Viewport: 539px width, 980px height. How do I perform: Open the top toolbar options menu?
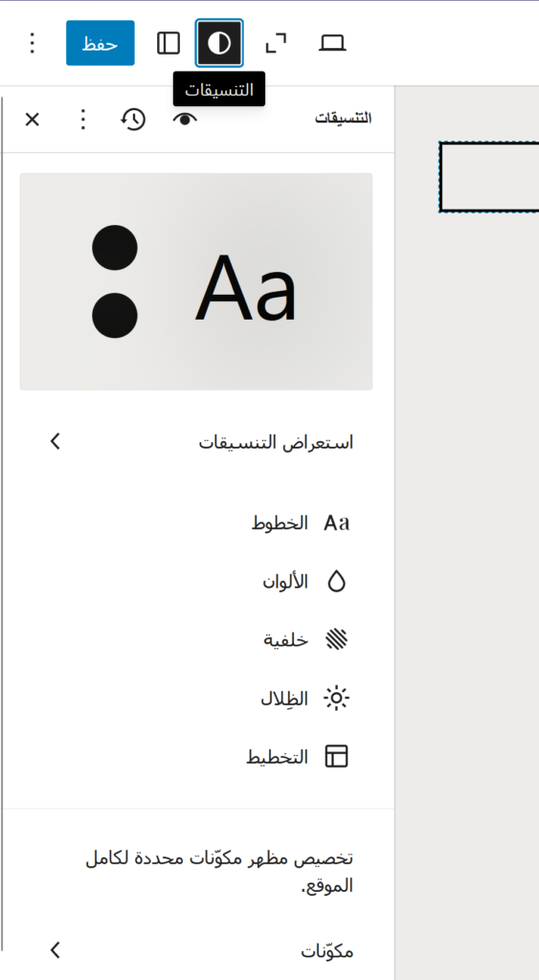(x=33, y=43)
